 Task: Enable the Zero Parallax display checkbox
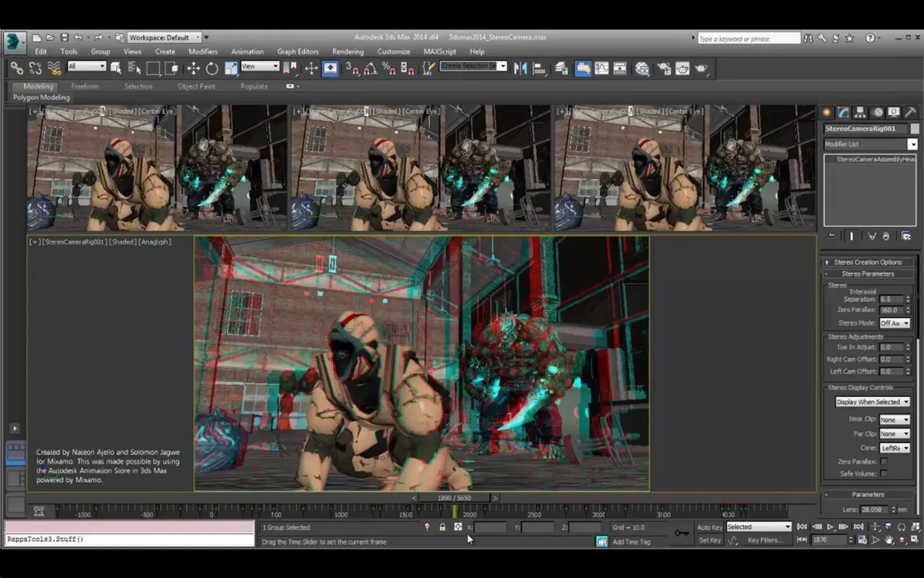pos(883,461)
